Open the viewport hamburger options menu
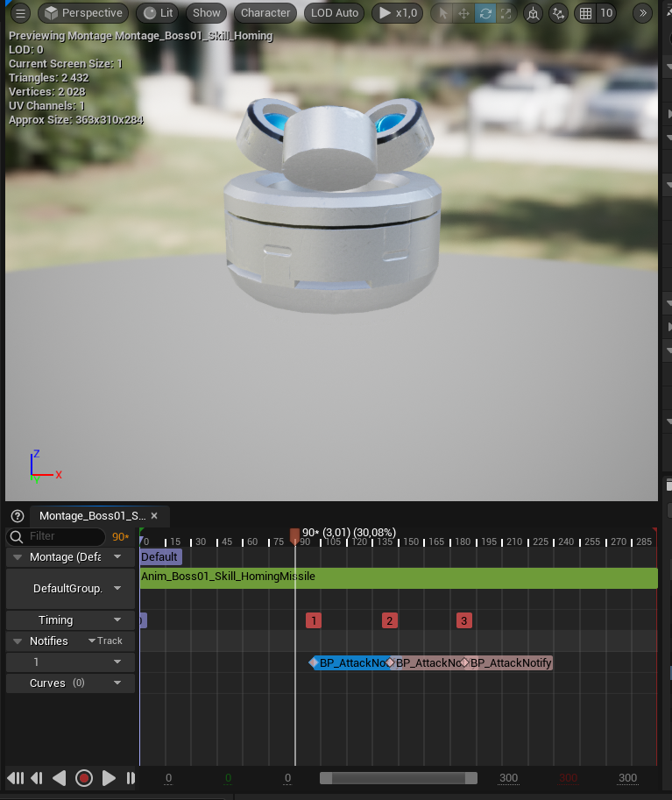The image size is (672, 800). point(20,13)
